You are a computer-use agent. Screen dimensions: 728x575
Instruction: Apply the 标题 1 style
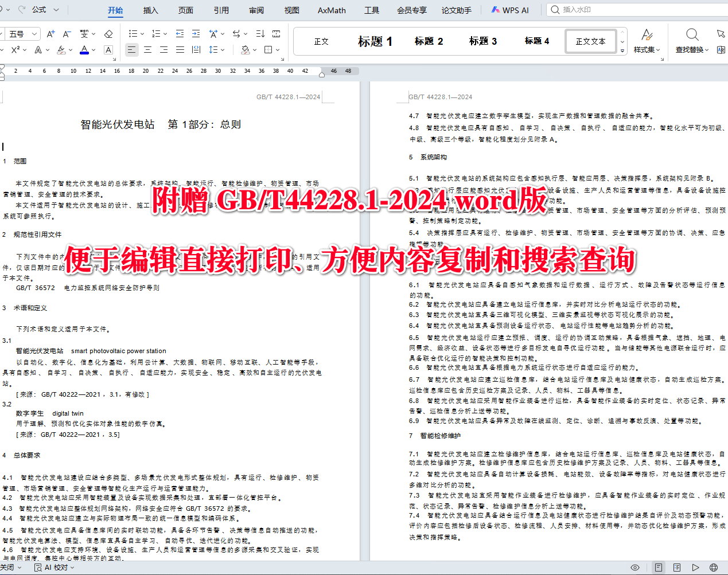(375, 41)
